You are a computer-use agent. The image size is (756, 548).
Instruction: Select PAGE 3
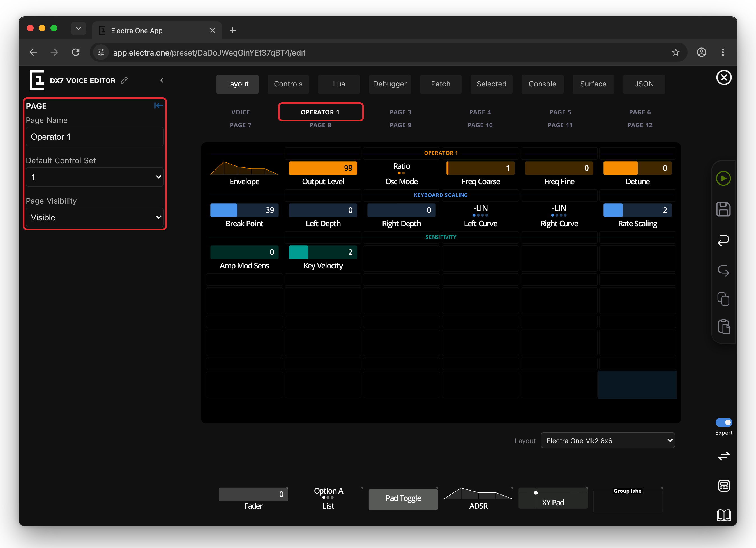400,112
